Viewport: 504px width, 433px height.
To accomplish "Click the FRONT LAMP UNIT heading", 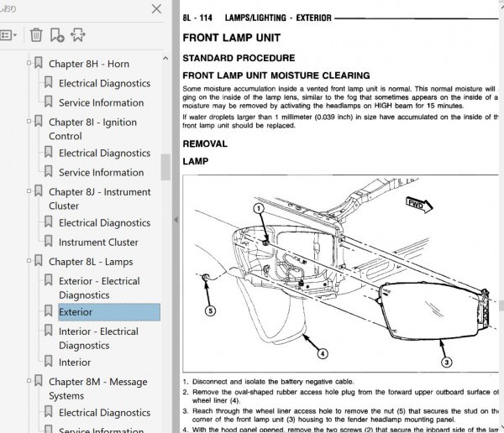I will pyautogui.click(x=232, y=38).
